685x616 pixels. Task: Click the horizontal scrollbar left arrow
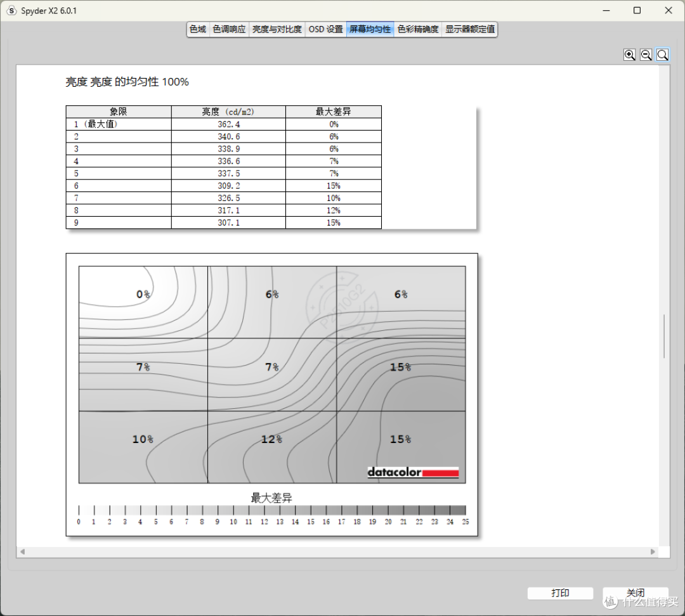(22, 552)
